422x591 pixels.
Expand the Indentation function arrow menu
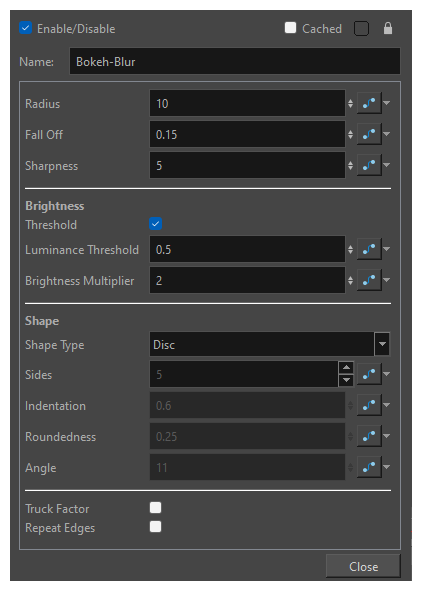tap(387, 405)
